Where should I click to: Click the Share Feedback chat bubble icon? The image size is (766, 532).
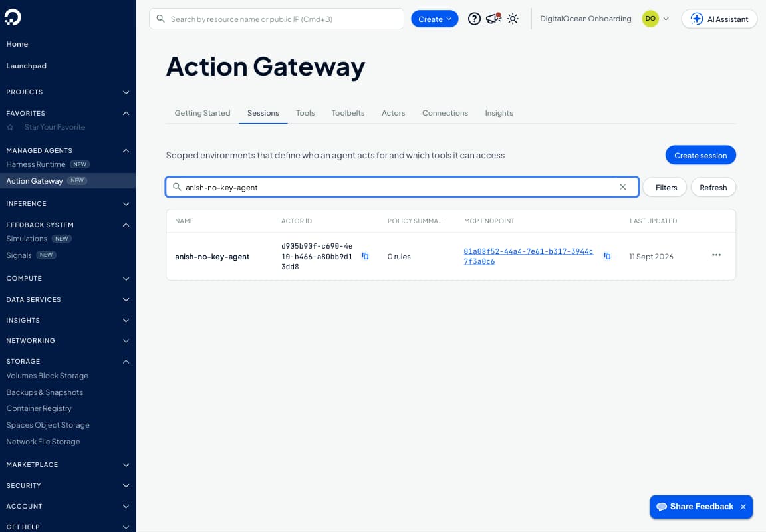662,507
